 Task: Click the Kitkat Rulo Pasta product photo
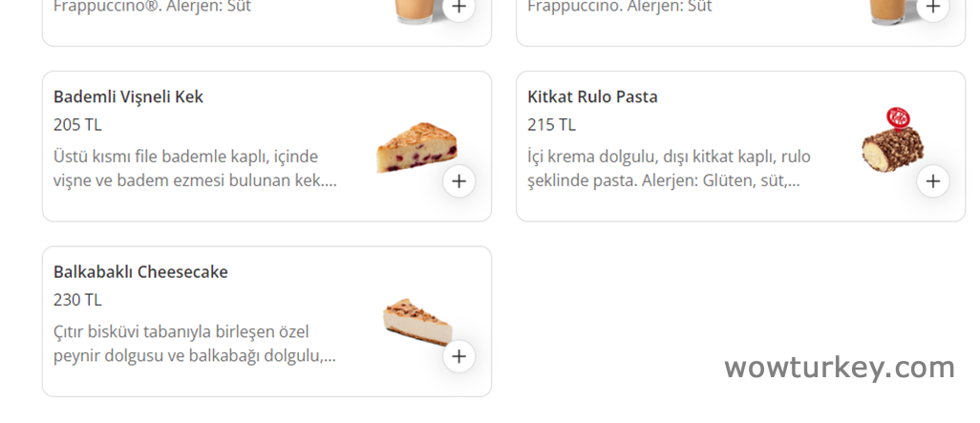point(891,143)
